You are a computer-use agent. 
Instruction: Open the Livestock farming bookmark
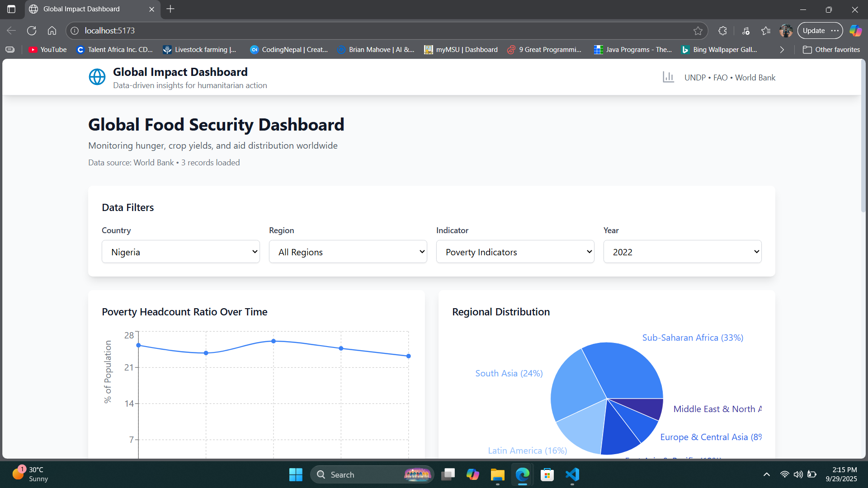(x=199, y=50)
